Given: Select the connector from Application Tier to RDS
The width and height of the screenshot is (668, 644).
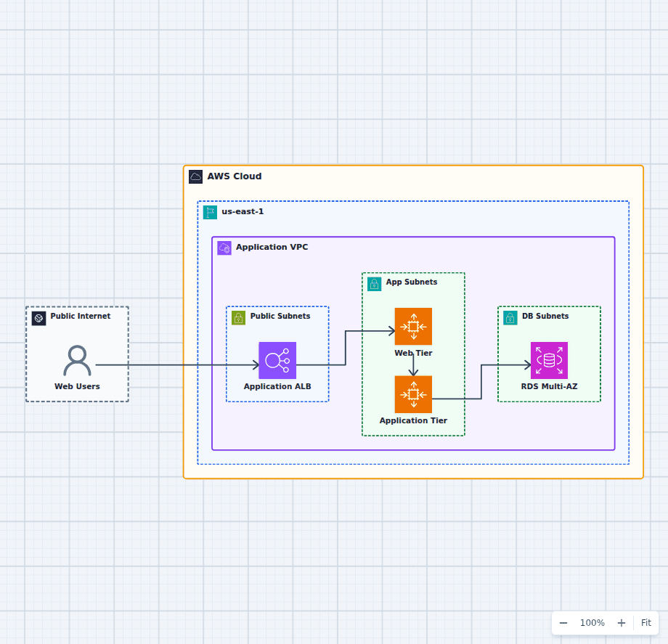Looking at the screenshot, I should pyautogui.click(x=481, y=382).
